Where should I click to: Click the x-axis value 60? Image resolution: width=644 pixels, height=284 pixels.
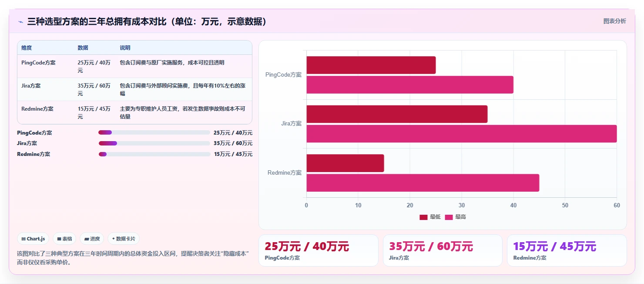point(616,205)
